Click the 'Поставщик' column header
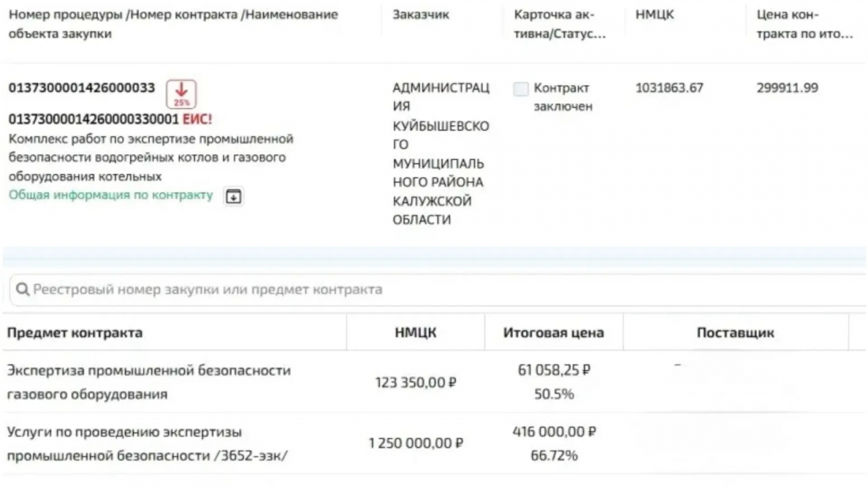This screenshot has width=868, height=488. point(736,333)
